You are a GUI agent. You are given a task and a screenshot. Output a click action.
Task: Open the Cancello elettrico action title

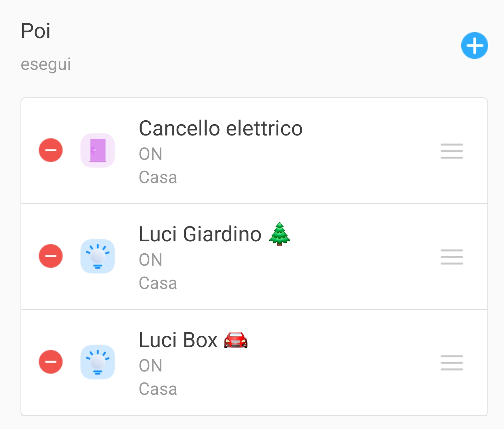point(221,128)
